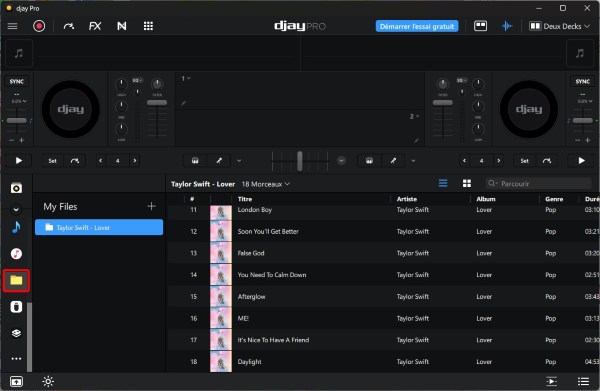600x391 pixels.
Task: Play the right deck
Action: coord(581,161)
